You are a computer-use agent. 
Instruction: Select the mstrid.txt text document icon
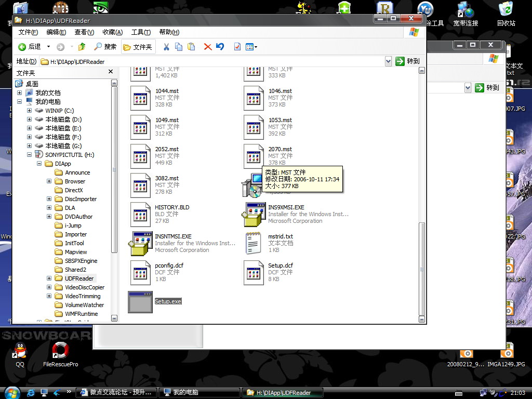[x=254, y=243]
